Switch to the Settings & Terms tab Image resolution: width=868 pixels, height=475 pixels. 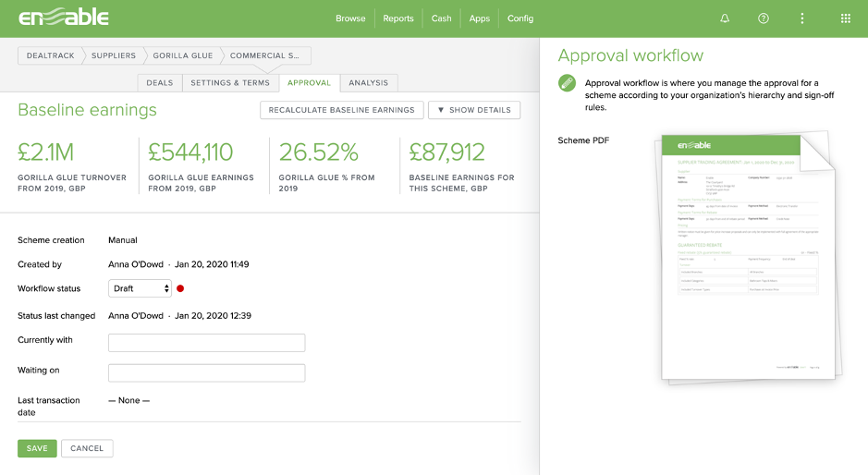[x=230, y=82]
